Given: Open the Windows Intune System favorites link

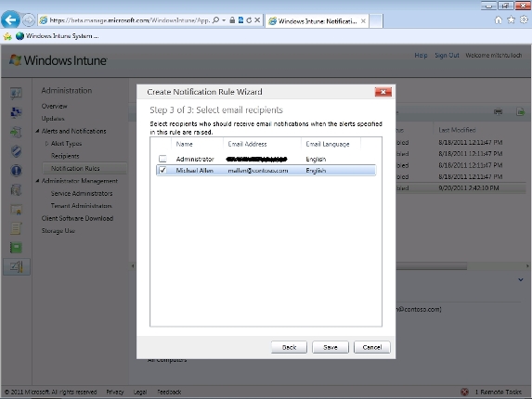Looking at the screenshot, I should click(58, 36).
